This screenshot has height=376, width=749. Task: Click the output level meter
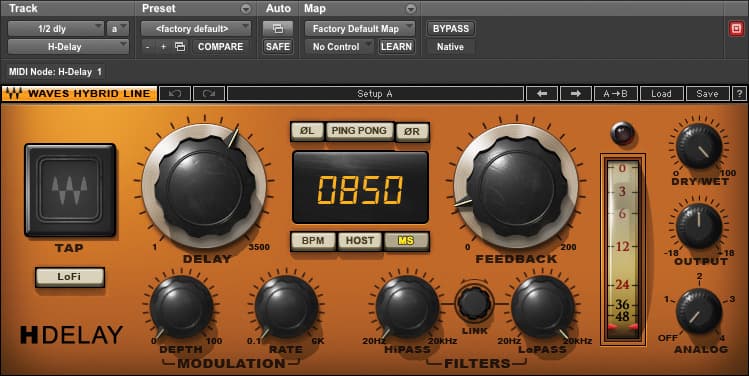(623, 249)
